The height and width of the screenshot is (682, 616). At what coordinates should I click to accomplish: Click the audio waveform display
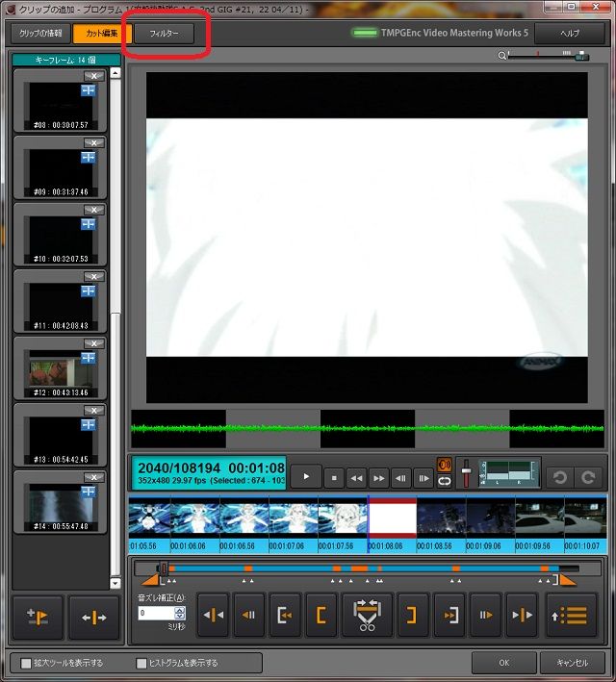(368, 429)
